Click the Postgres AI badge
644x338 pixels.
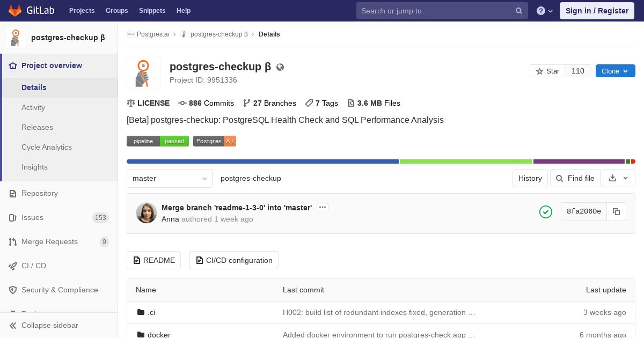(x=215, y=141)
